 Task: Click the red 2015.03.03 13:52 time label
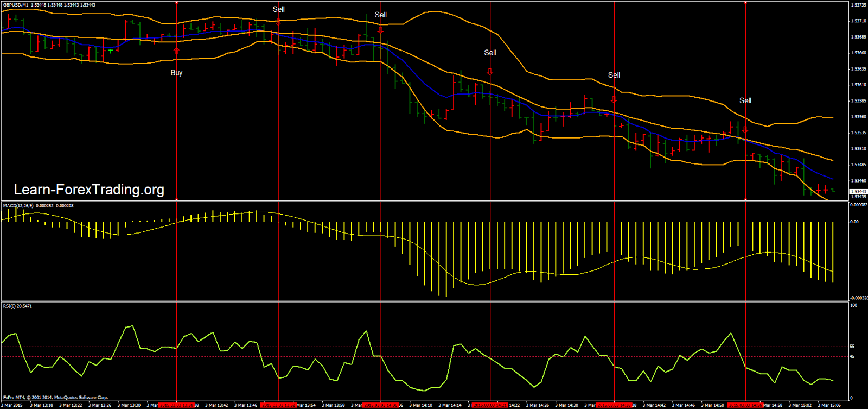click(278, 405)
